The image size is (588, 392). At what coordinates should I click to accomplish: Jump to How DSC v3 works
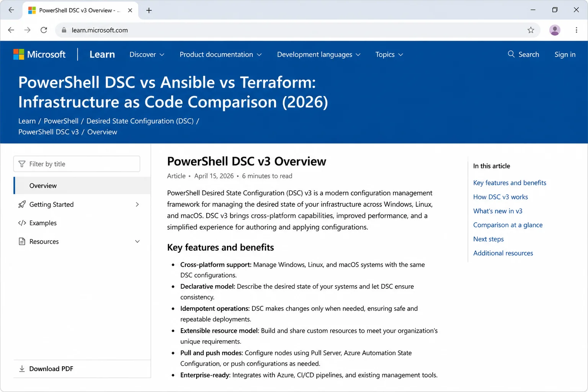point(500,197)
